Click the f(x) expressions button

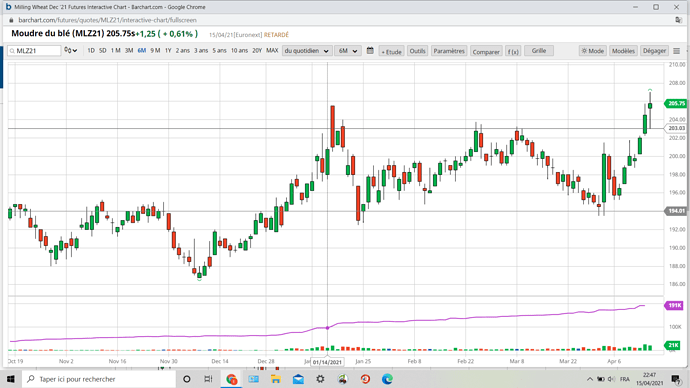click(513, 51)
